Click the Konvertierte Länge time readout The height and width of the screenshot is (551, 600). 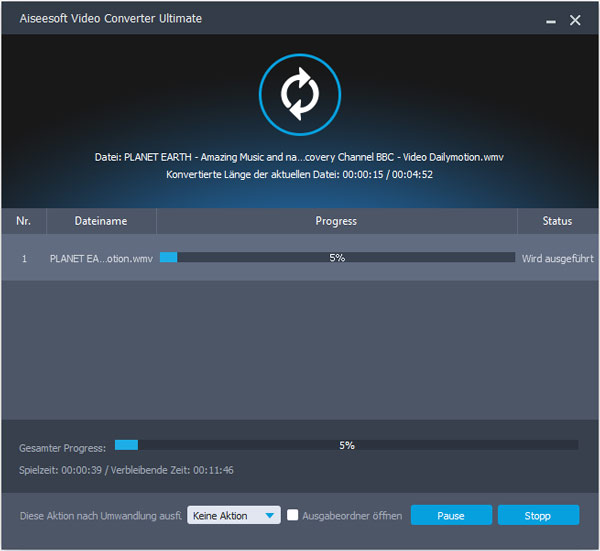coord(297,174)
